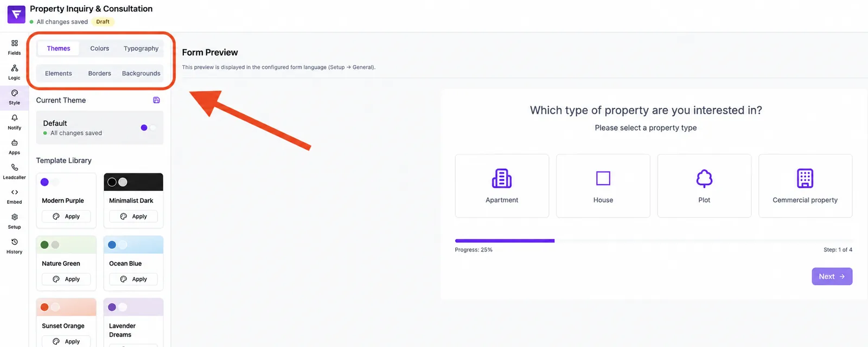Viewport: 868px width, 347px height.
Task: Click the Next button in form preview
Action: 832,277
